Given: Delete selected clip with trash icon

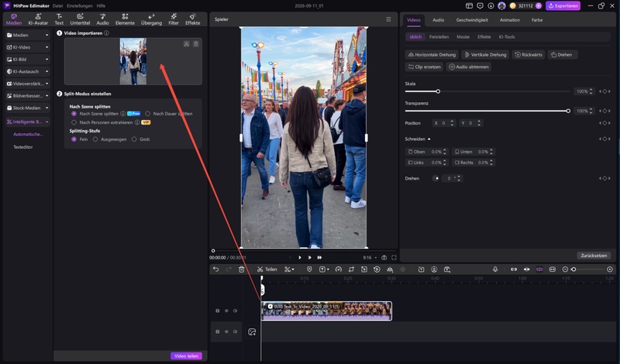Looking at the screenshot, I should coord(242,270).
